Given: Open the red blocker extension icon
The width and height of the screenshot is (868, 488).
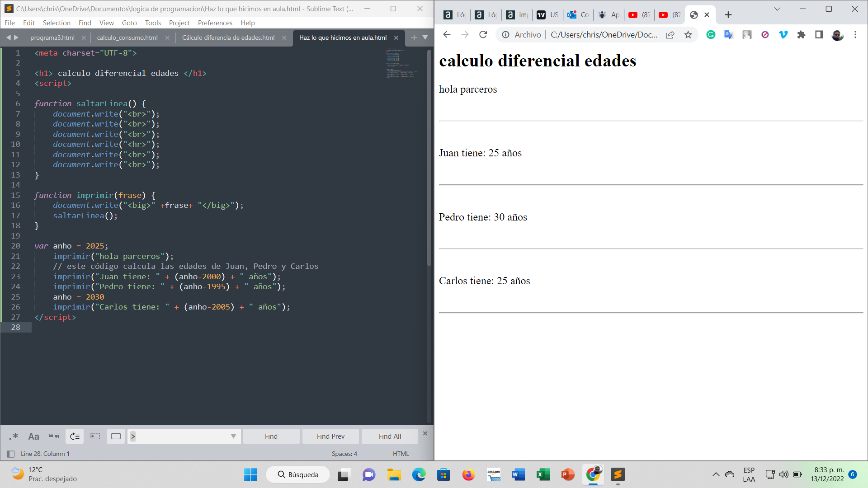Looking at the screenshot, I should 765,34.
